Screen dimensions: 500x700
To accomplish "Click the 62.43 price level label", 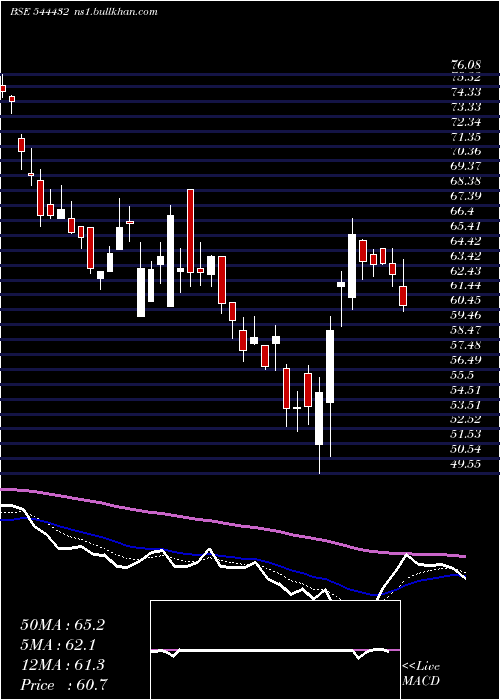I will [466, 270].
